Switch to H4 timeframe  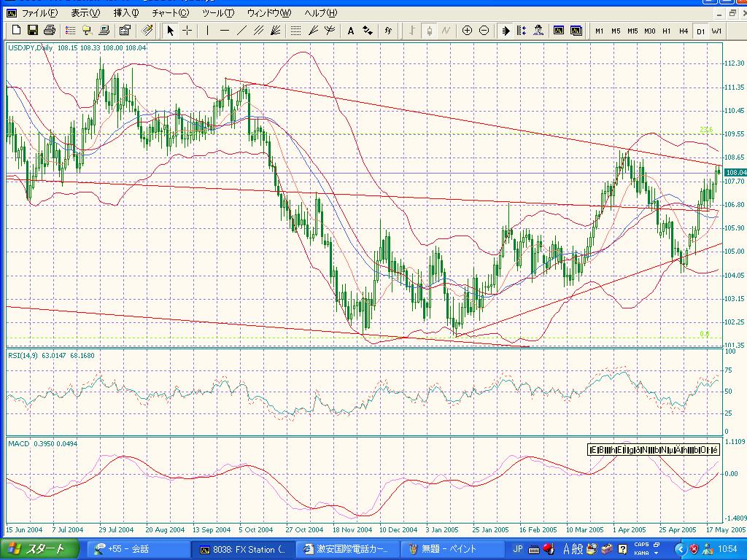[x=684, y=31]
